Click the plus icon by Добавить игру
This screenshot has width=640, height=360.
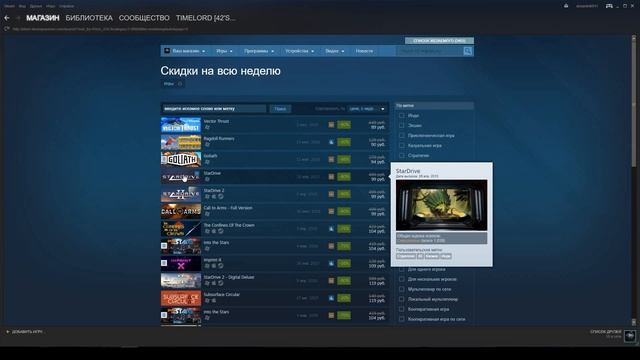[x=8, y=332]
